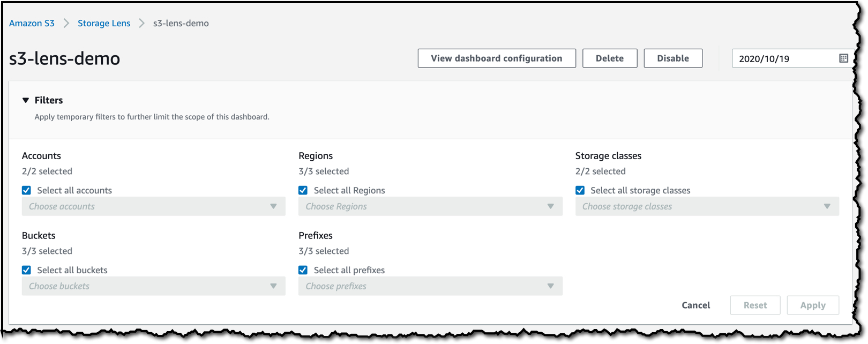Screen dimensions: 868x344
Task: Uncheck Select all buckets checkbox
Action: point(26,270)
